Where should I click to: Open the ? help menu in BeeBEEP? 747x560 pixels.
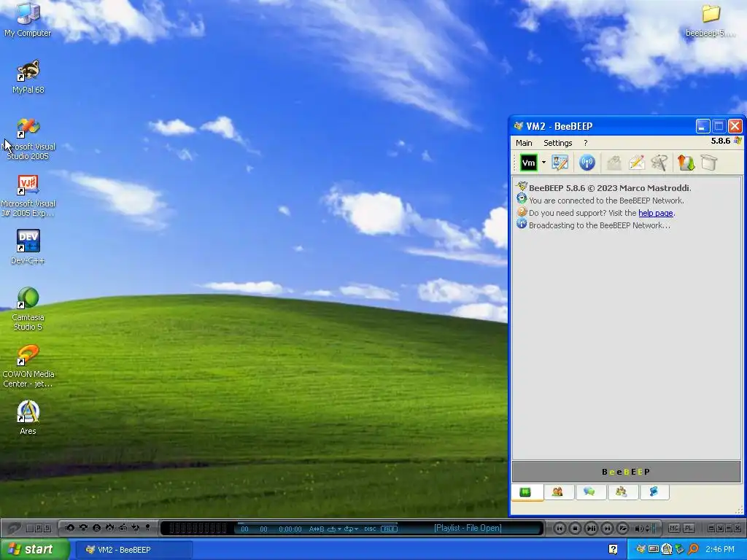(x=586, y=143)
